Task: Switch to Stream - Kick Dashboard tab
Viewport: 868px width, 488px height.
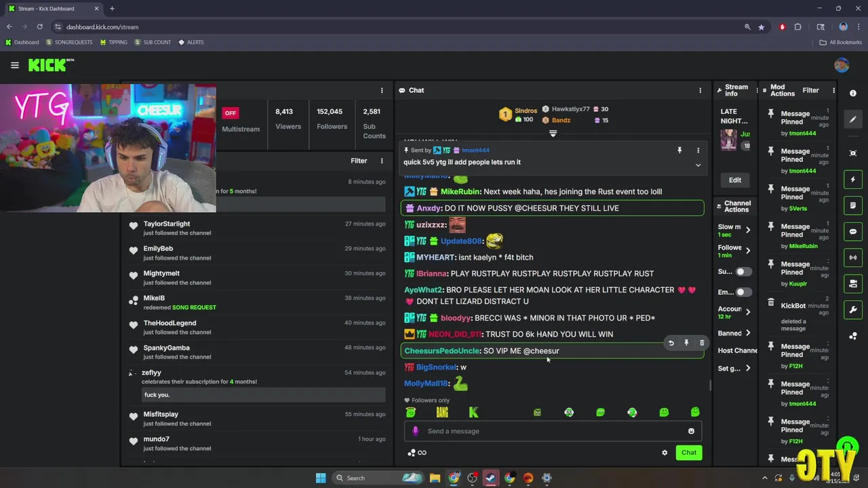Action: click(54, 9)
